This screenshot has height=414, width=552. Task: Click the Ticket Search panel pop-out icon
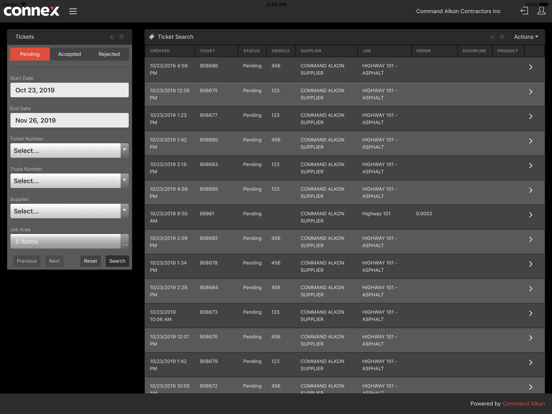[493, 37]
